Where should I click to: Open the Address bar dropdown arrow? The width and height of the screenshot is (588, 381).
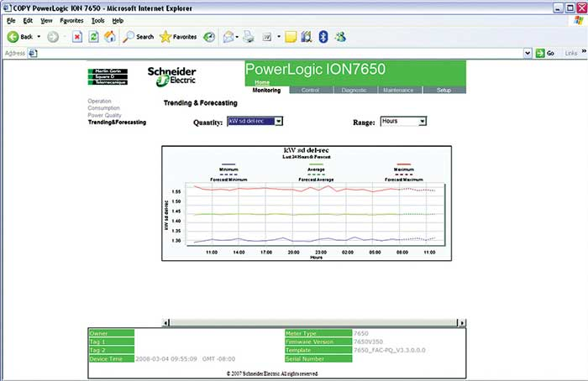coord(528,53)
